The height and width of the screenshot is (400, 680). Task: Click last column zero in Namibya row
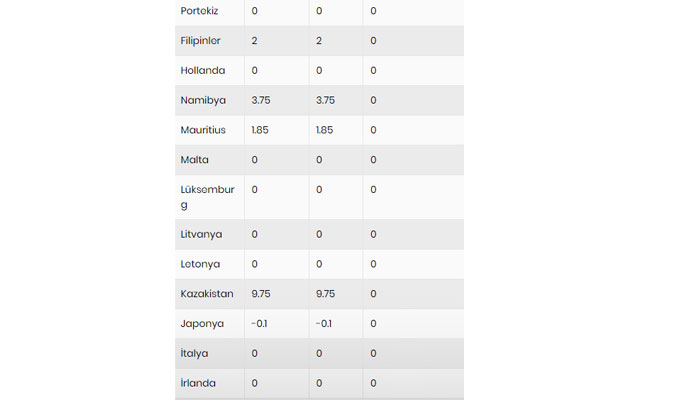373,100
